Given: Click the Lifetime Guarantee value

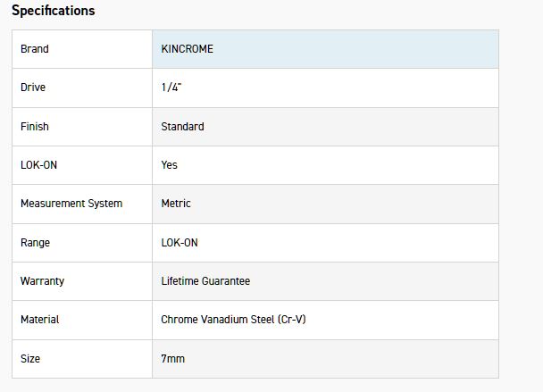Looking at the screenshot, I should (205, 281).
